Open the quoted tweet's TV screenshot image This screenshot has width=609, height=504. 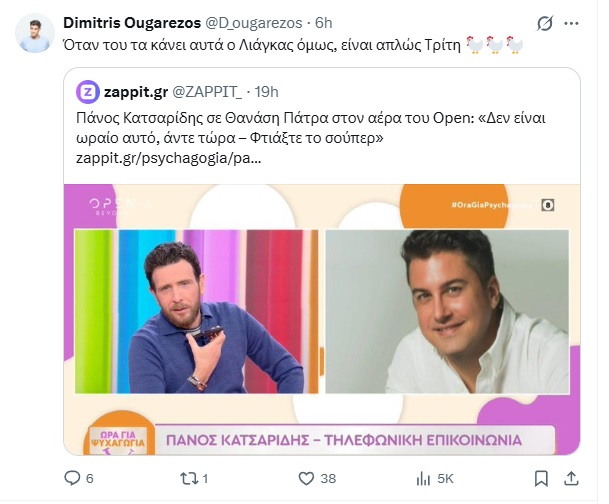pyautogui.click(x=322, y=319)
